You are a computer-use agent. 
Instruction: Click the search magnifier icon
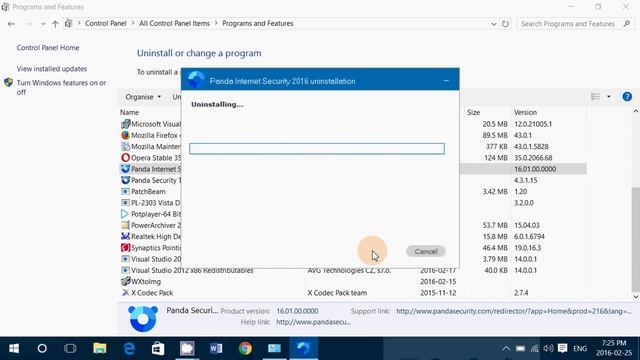click(x=627, y=24)
